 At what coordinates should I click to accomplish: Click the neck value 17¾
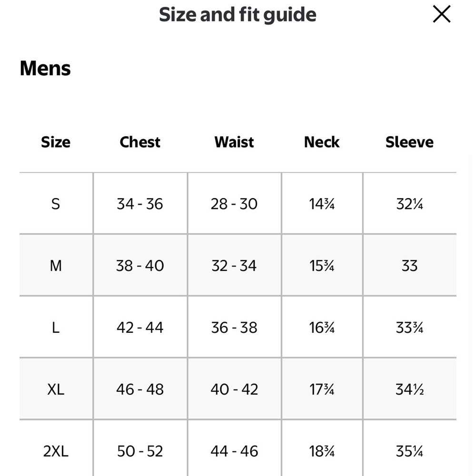(x=322, y=389)
